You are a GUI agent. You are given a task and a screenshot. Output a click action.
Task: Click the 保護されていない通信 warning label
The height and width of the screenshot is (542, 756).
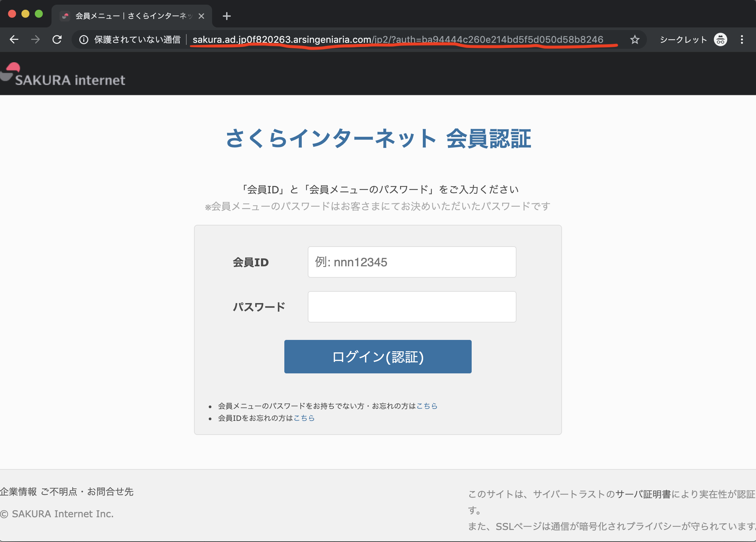(137, 40)
